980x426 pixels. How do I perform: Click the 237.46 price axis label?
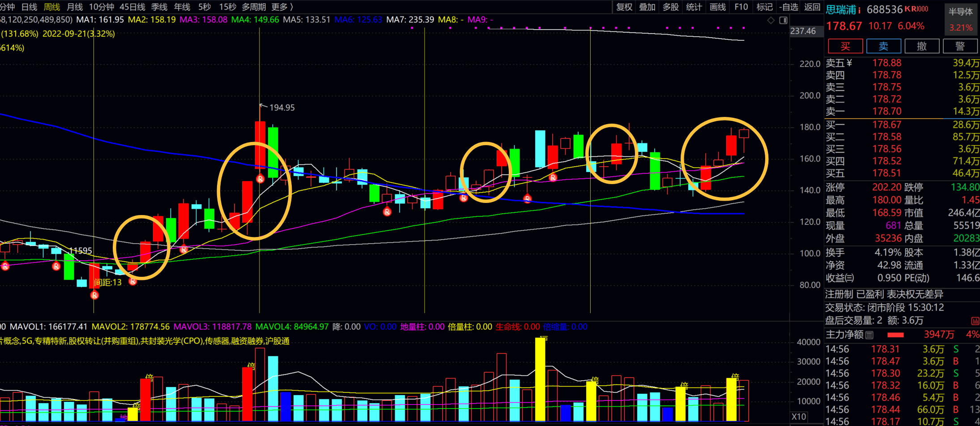(803, 31)
